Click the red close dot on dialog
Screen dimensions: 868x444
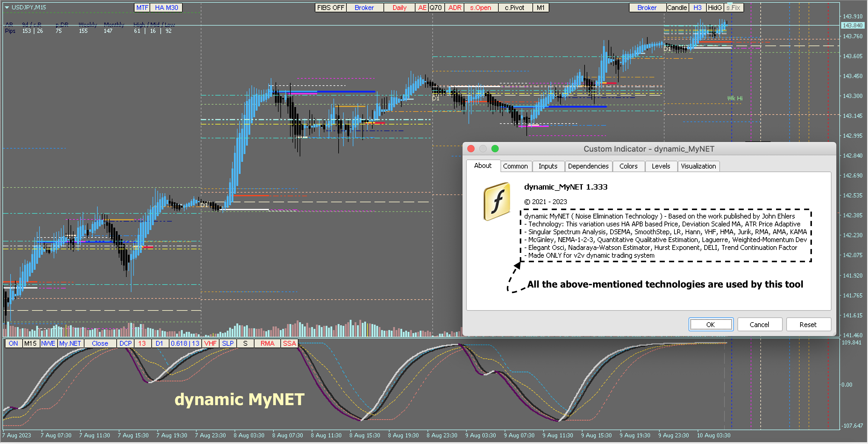click(x=471, y=149)
